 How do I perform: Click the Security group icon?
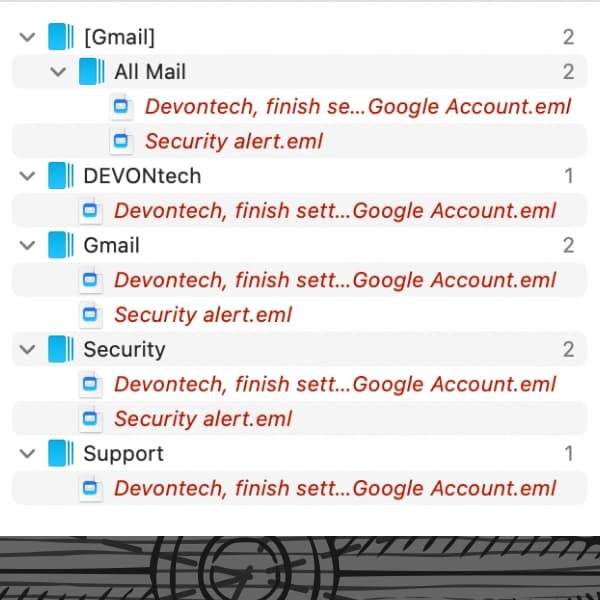pos(61,349)
